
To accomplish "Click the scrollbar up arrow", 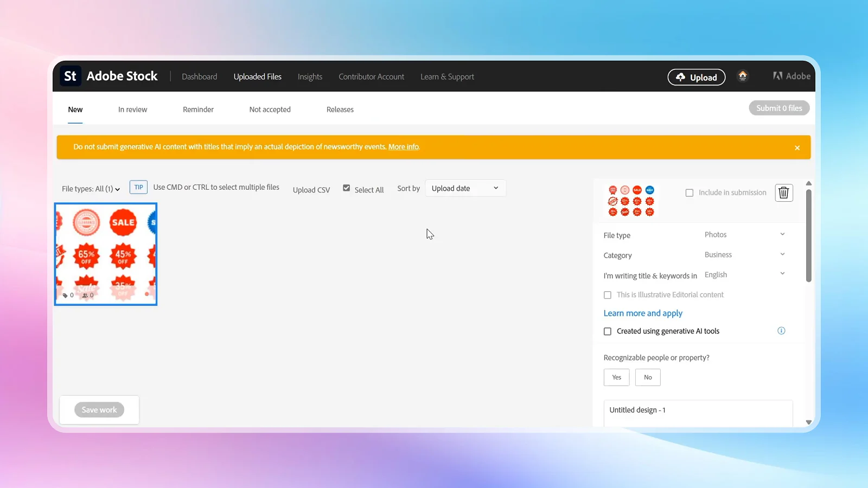I will tap(808, 183).
